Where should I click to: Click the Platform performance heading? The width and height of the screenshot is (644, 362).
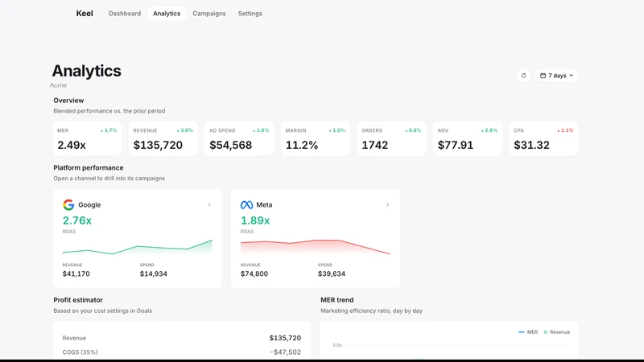tap(89, 168)
